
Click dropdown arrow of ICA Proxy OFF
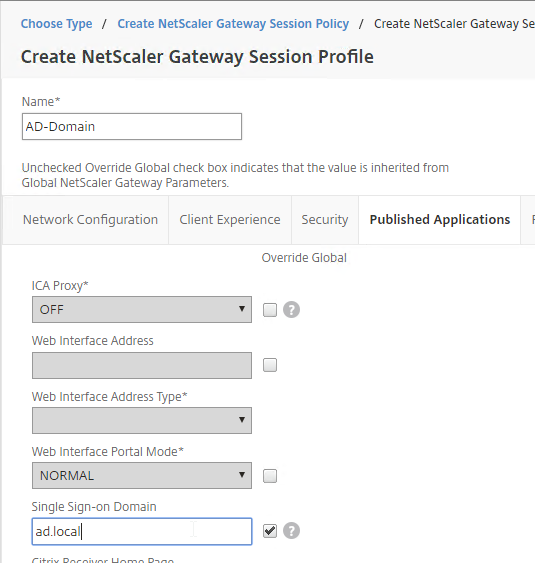[242, 309]
